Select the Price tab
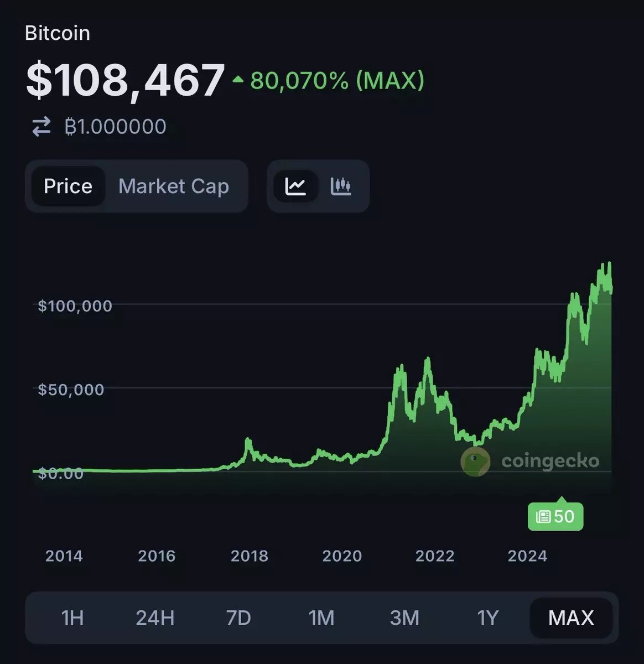The width and height of the screenshot is (644, 664). (68, 186)
